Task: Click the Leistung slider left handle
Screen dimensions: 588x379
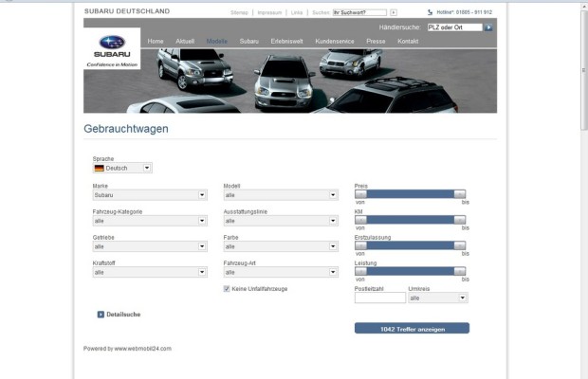Action: [x=360, y=271]
